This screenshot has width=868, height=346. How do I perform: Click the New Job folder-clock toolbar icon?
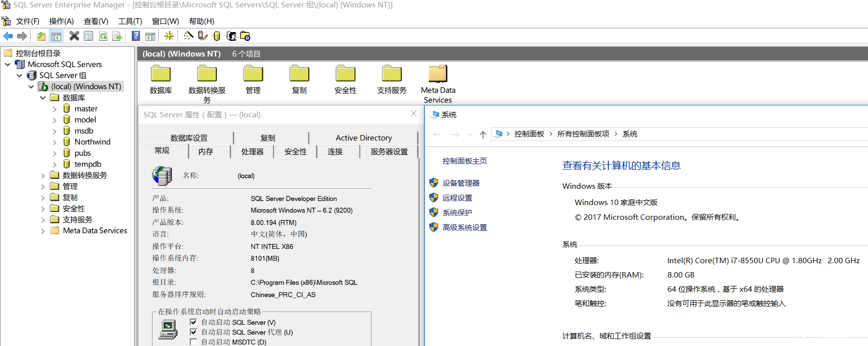click(x=245, y=36)
